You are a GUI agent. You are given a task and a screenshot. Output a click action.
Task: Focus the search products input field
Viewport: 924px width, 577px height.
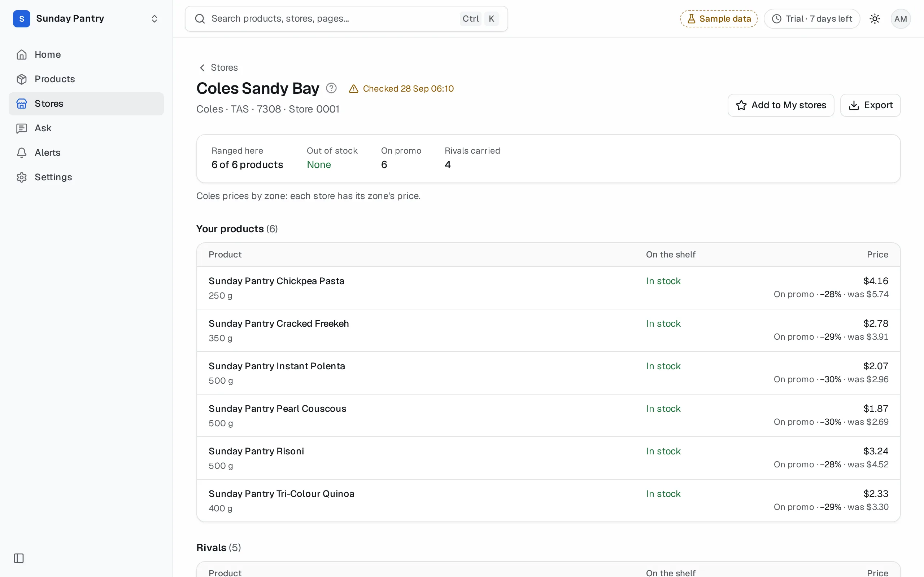(346, 19)
